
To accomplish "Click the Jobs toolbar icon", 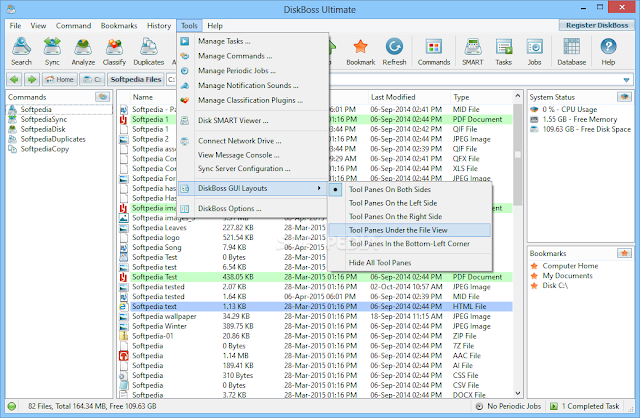I will (x=534, y=51).
